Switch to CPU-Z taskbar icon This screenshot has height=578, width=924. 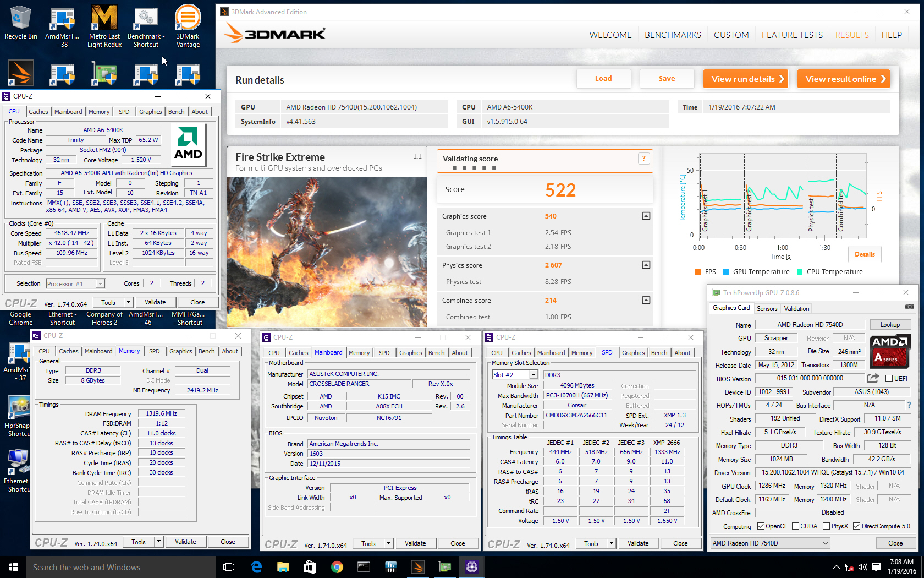tap(471, 567)
